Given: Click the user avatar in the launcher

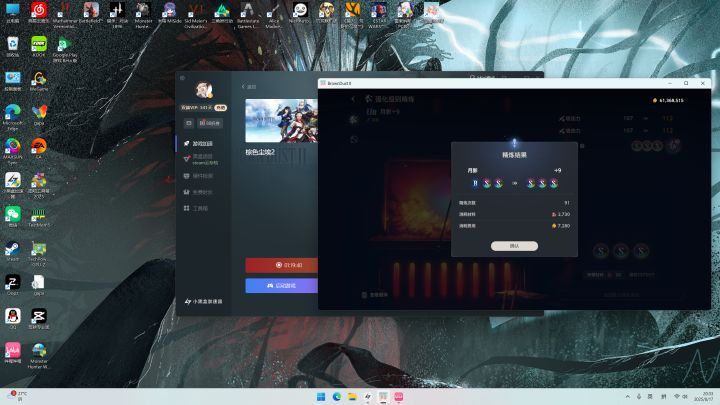Looking at the screenshot, I should point(204,90).
